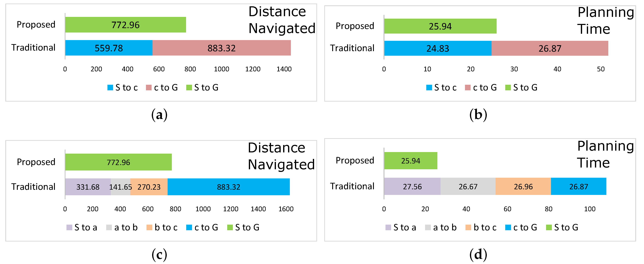Click green 'S to G' legend swatch in chart (c)
This screenshot has height=264, width=644.
(230, 227)
